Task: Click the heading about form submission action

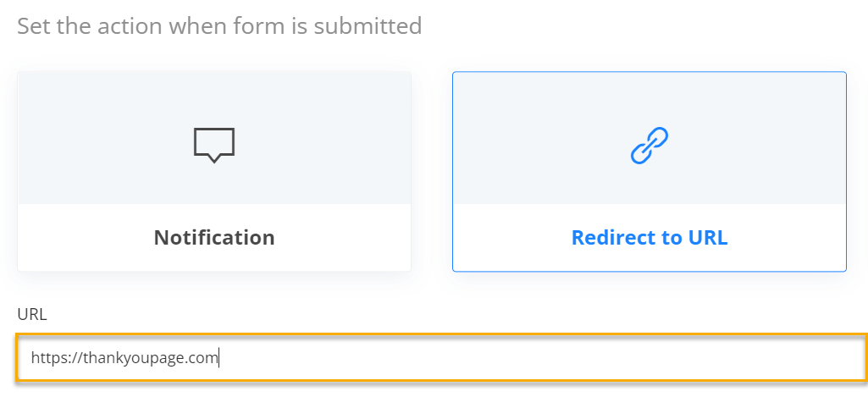Action: [x=219, y=25]
